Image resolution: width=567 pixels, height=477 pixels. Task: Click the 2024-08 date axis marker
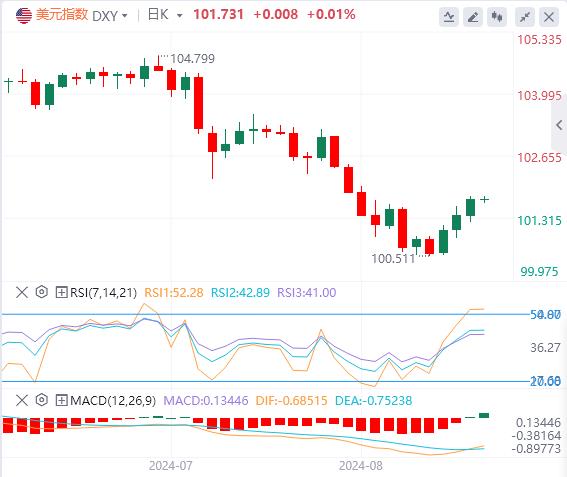361,465
